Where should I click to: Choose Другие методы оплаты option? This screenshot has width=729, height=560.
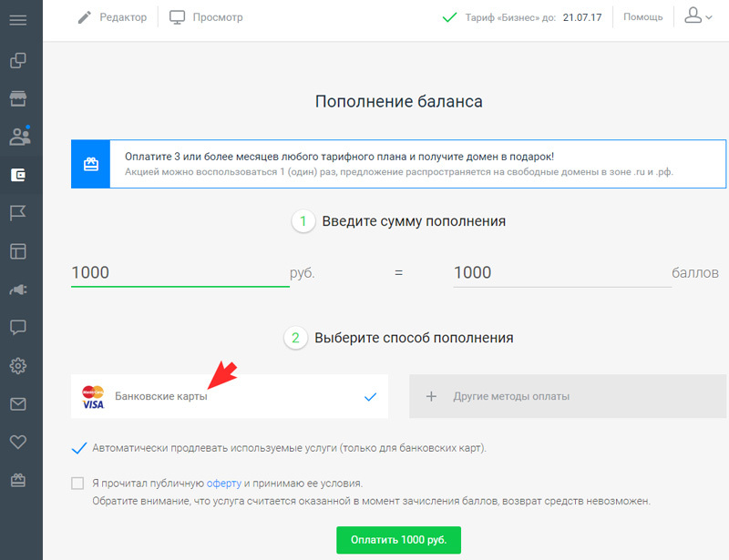(568, 396)
